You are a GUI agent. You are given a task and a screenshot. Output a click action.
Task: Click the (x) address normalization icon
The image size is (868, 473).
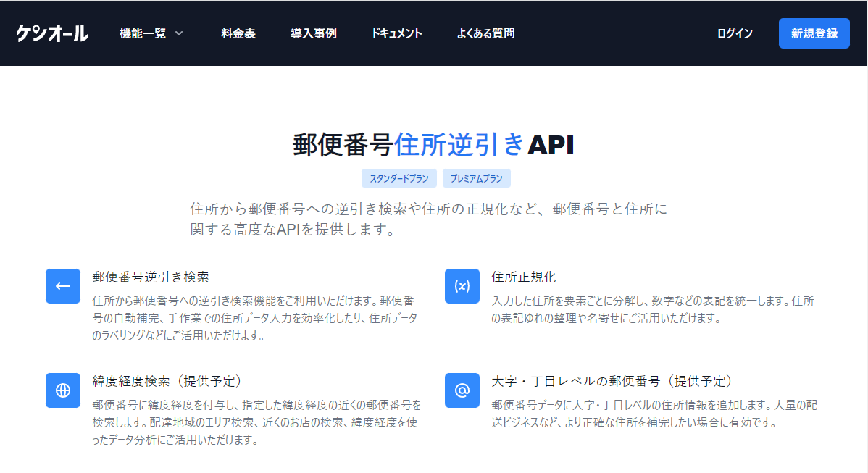coord(462,286)
